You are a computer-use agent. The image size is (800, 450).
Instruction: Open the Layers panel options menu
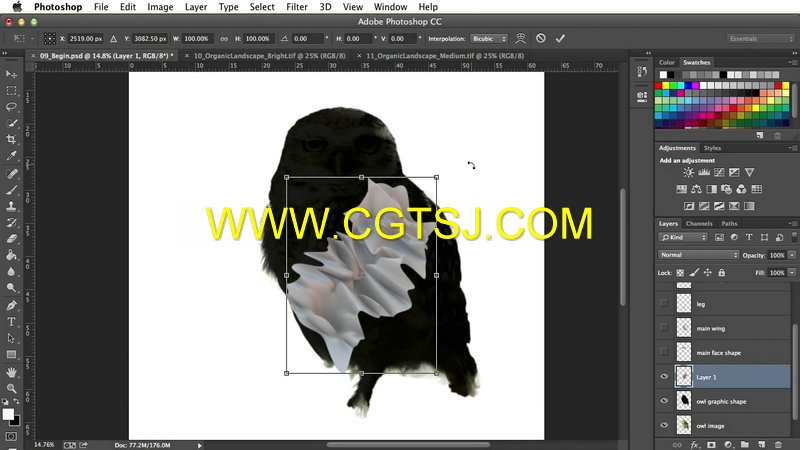coord(792,223)
